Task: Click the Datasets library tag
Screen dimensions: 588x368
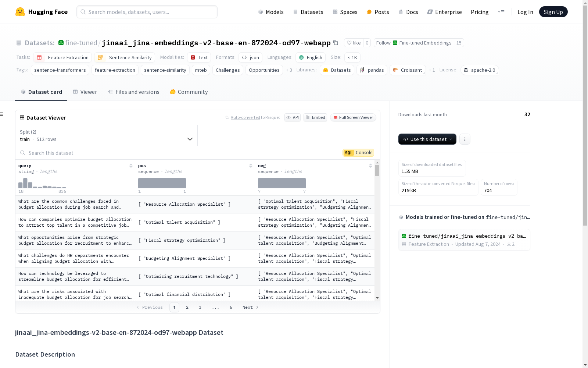Action: [x=337, y=70]
